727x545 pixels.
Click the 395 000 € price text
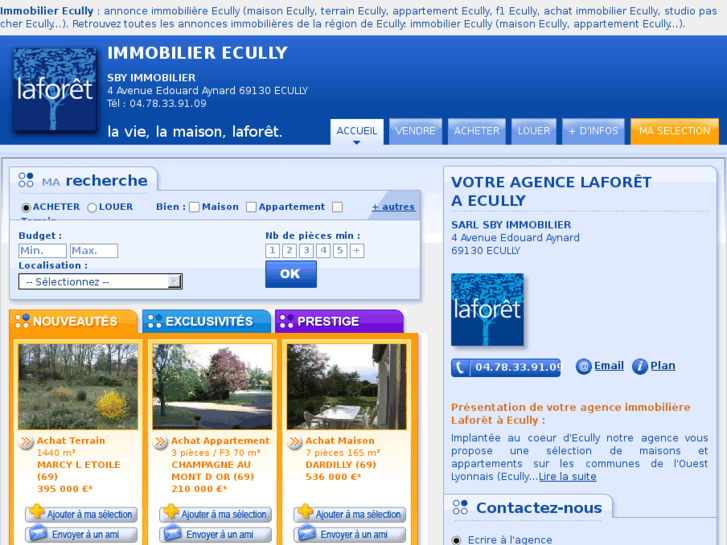coord(65,488)
